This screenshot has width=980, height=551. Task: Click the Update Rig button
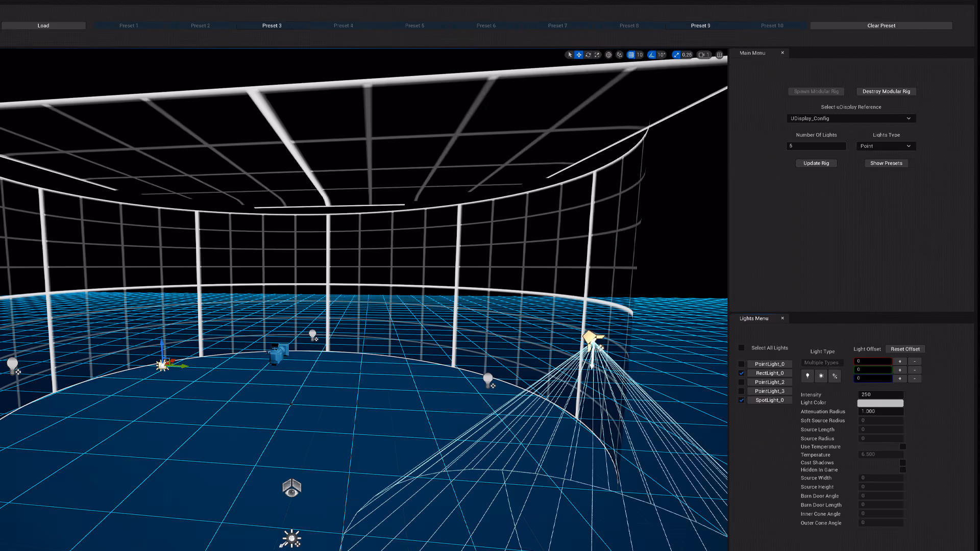pos(816,163)
